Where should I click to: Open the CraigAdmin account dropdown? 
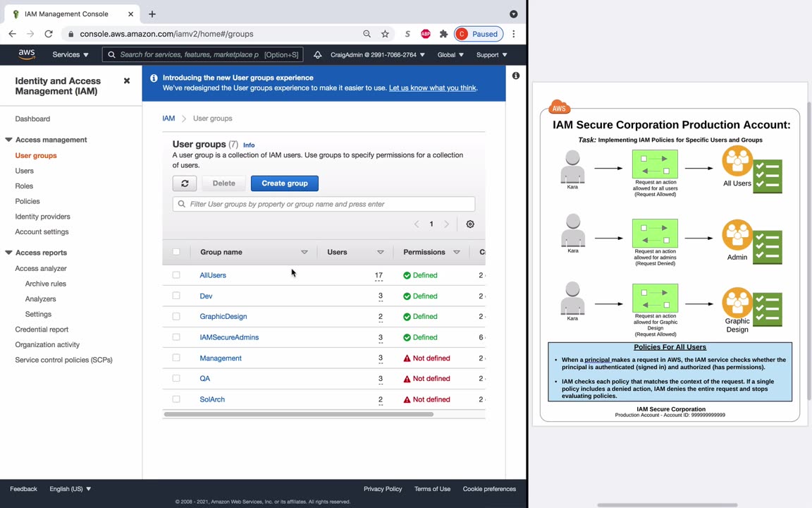378,54
